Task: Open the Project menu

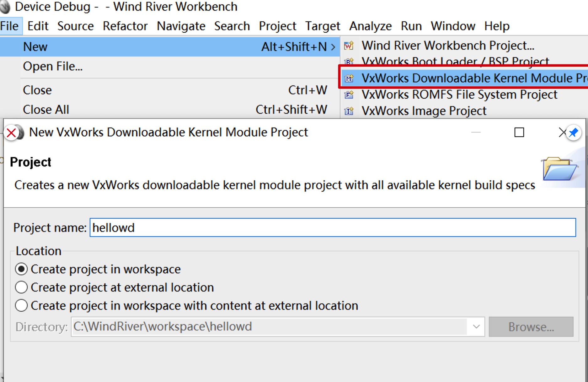Action: click(x=277, y=26)
